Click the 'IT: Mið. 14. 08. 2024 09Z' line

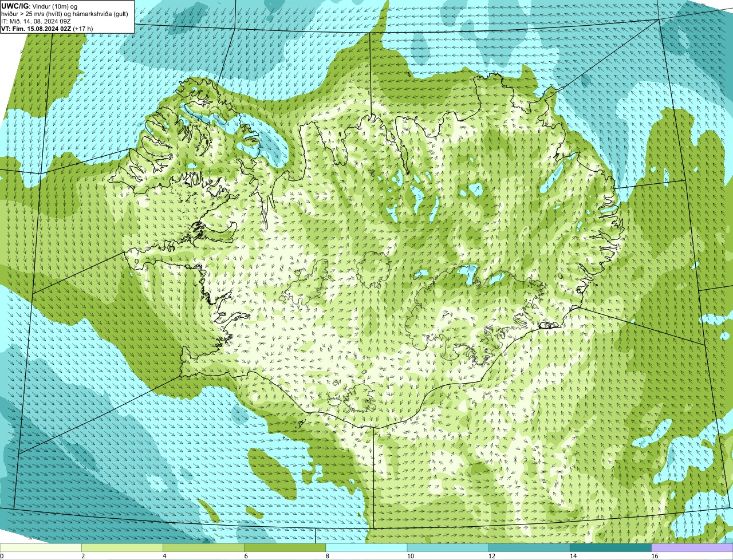(36, 21)
